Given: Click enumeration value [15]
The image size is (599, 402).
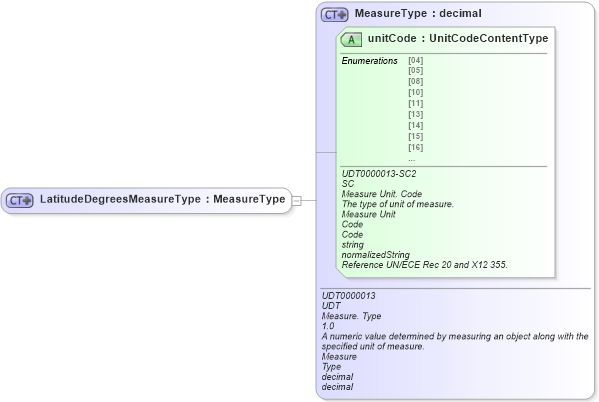Looking at the screenshot, I should pos(416,136).
